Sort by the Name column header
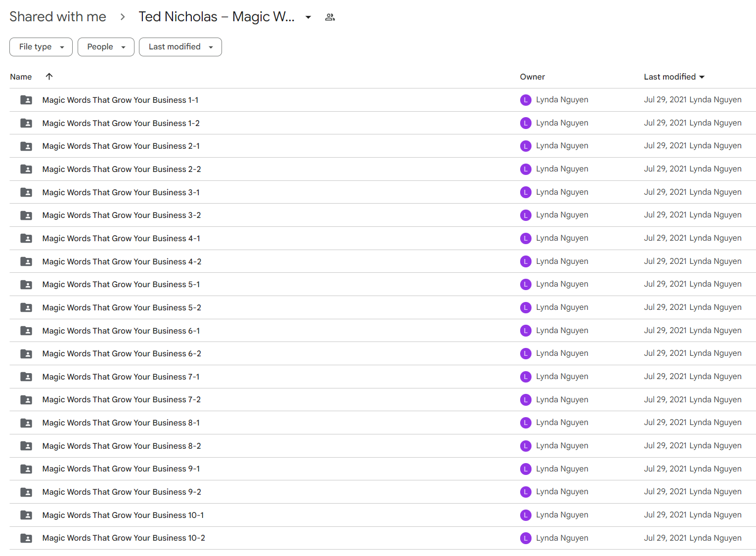The width and height of the screenshot is (756, 556). tap(21, 77)
